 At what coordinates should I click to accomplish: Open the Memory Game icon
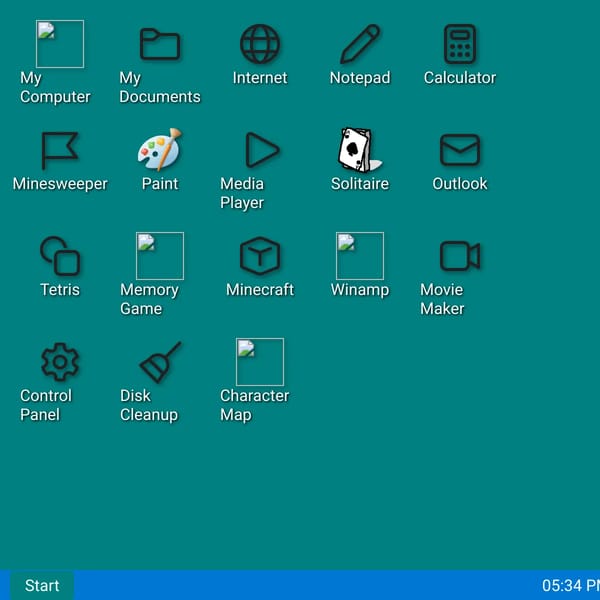[x=160, y=256]
